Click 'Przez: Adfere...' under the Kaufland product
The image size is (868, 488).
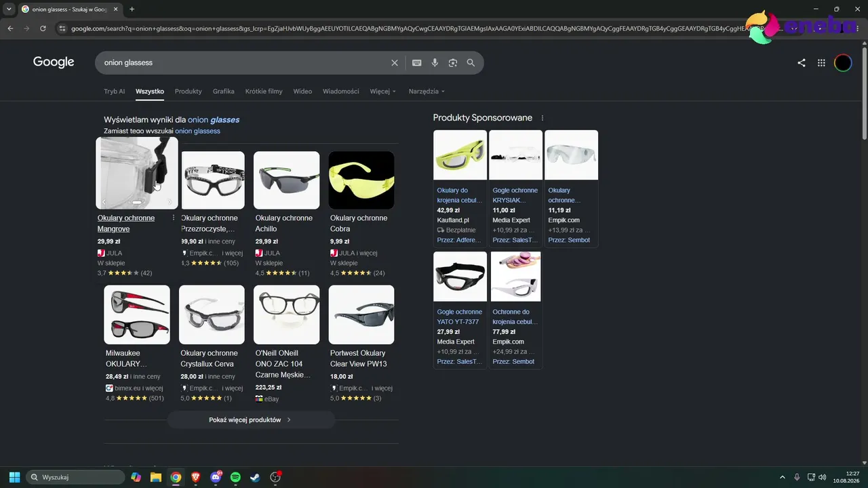(459, 240)
